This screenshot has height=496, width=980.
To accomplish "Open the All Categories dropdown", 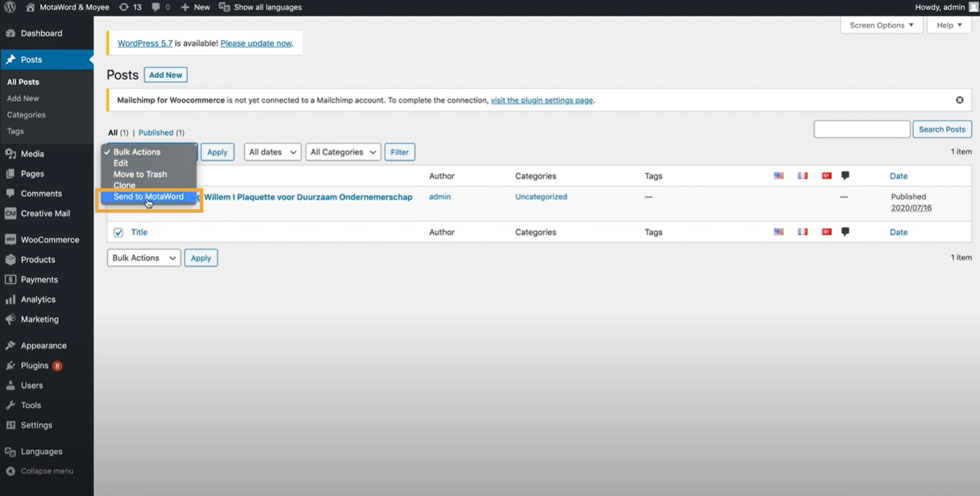I will (343, 152).
